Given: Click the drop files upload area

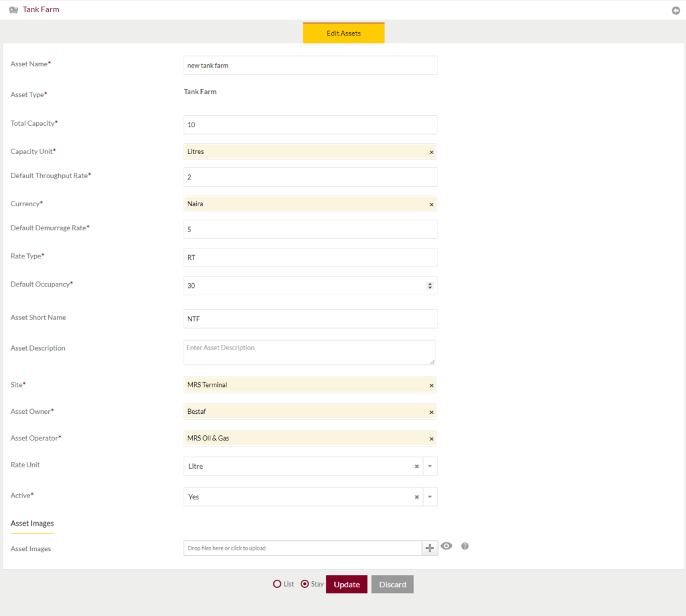Looking at the screenshot, I should 303,548.
